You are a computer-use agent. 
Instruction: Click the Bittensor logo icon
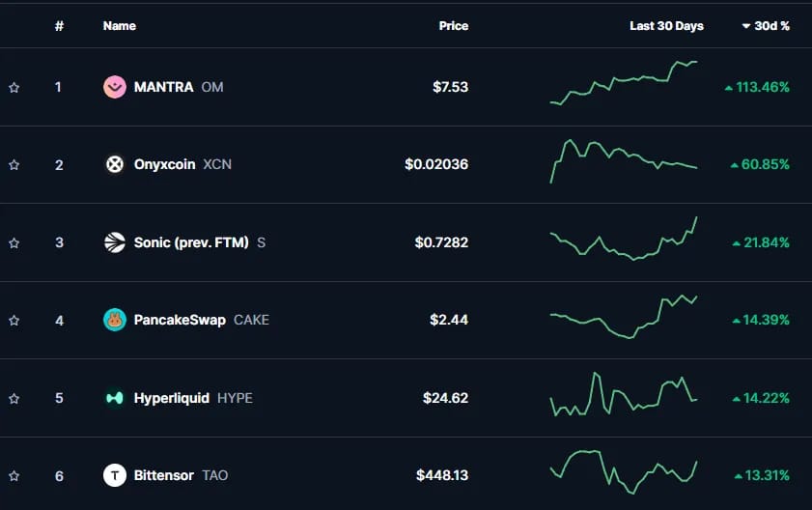coord(115,475)
